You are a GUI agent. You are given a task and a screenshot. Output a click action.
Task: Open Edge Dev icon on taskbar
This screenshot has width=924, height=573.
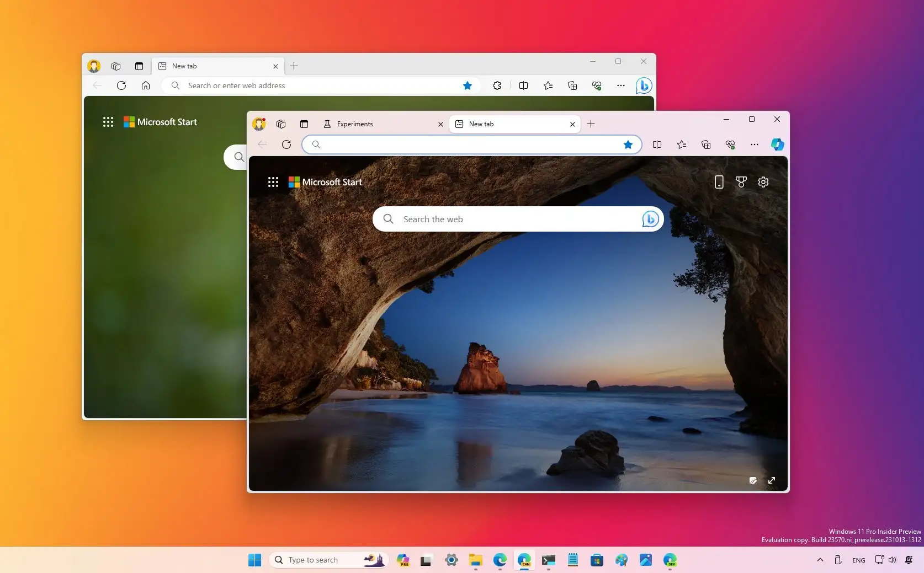coord(670,560)
